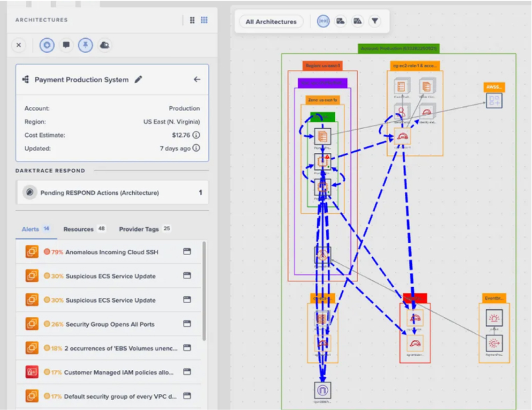The height and width of the screenshot is (410, 532).
Task: Toggle the blue circular target icon
Action: coord(46,45)
